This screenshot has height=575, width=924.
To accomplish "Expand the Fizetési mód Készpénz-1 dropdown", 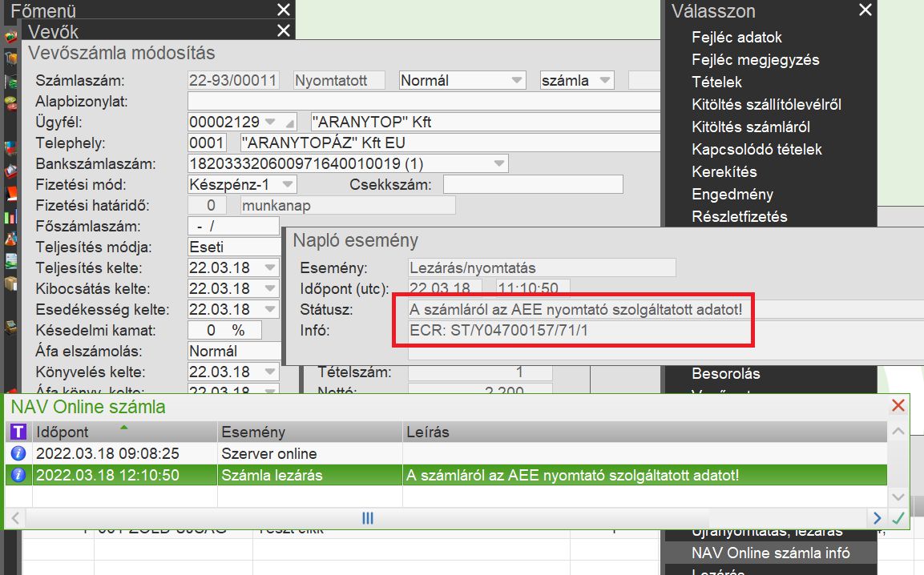I will pyautogui.click(x=288, y=184).
